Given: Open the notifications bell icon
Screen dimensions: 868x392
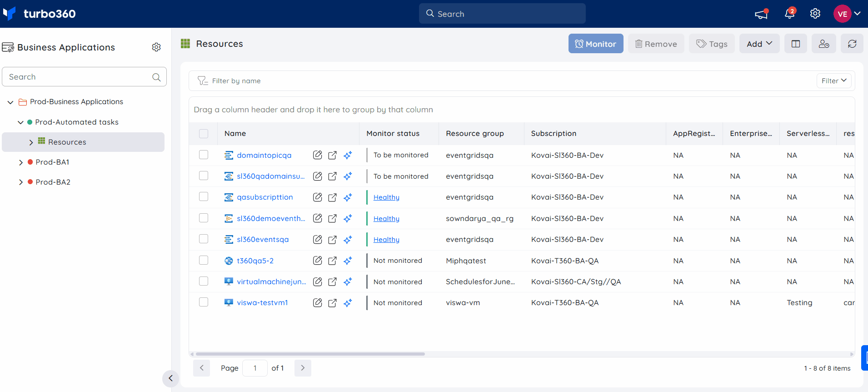Looking at the screenshot, I should (790, 14).
